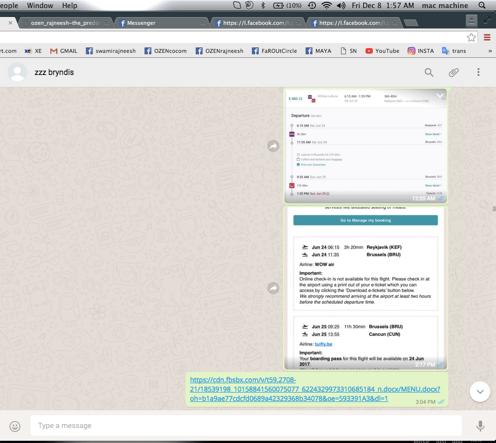
Task: Forward the flight itinerary image message
Action: click(273, 146)
